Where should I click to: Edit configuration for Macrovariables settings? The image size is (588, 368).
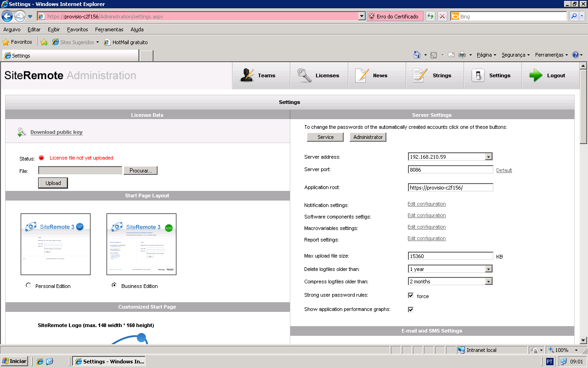(427, 227)
